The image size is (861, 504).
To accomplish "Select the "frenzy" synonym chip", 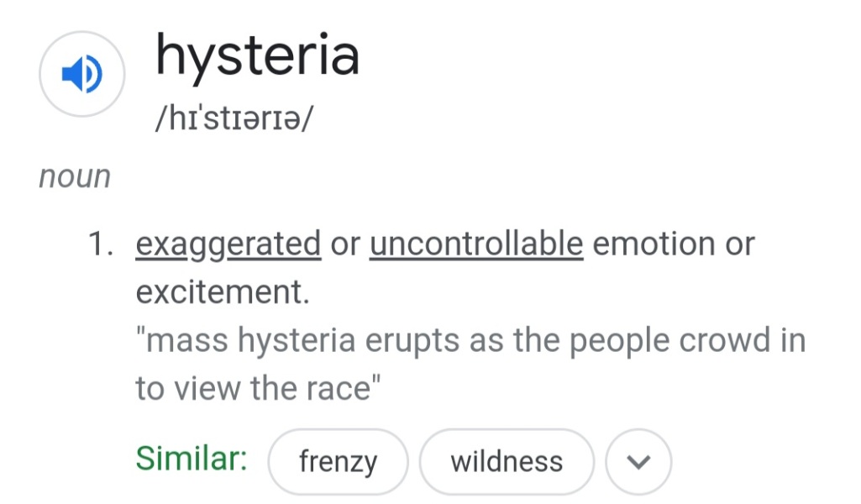I will 338,461.
